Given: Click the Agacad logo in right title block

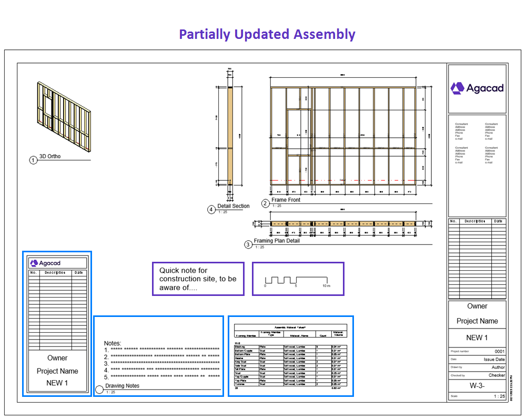Looking at the screenshot, I should coord(477,88).
